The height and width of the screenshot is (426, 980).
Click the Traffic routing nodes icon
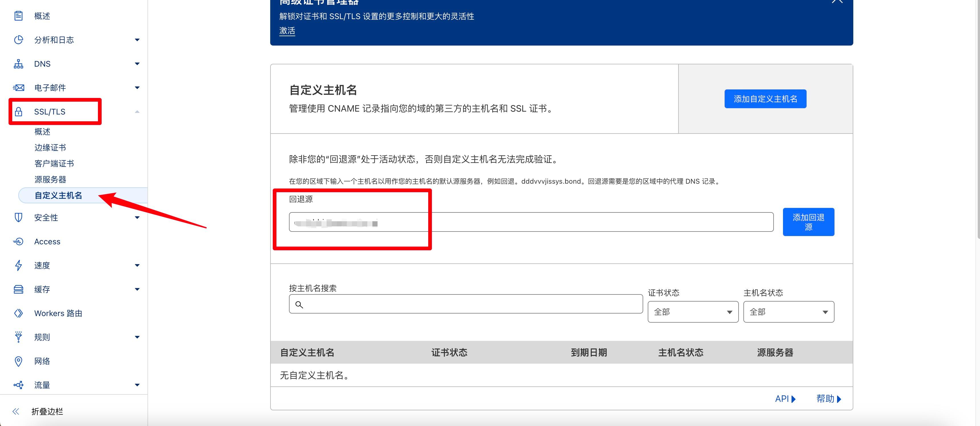18,385
